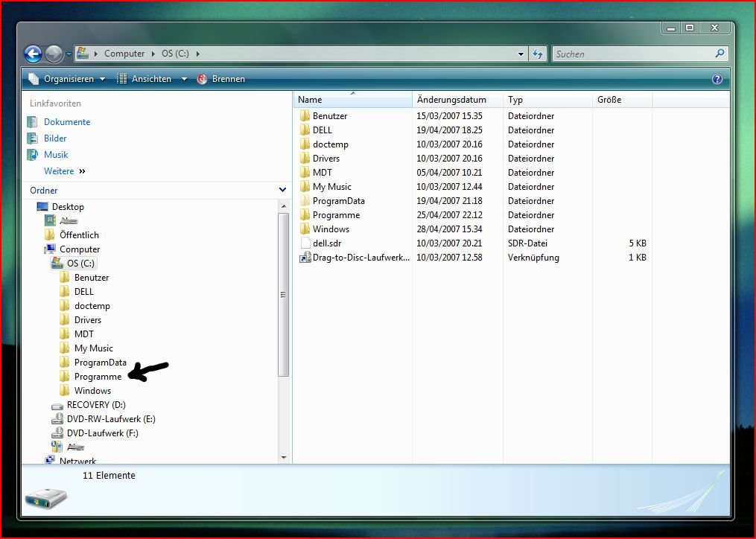The width and height of the screenshot is (756, 539).
Task: Select the Dokumente favorite icon
Action: [x=32, y=122]
